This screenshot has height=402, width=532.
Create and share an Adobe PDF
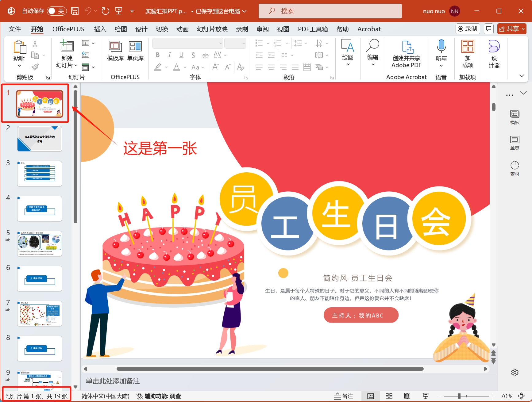coord(407,54)
